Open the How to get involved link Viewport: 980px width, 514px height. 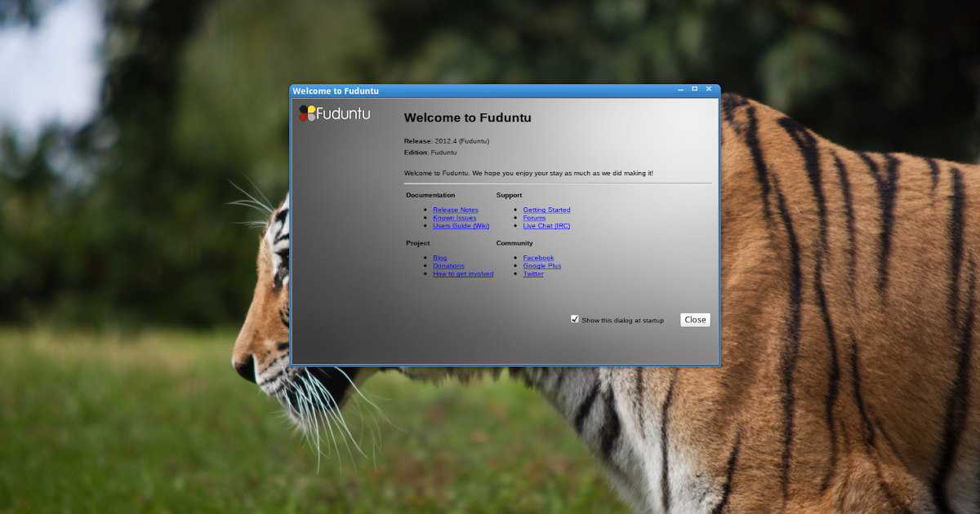tap(463, 274)
